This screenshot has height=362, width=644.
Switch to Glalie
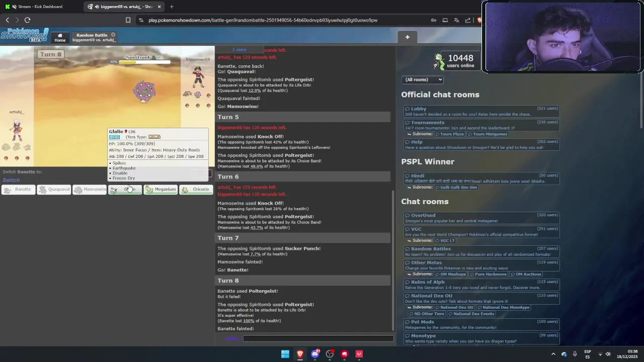(x=125, y=190)
